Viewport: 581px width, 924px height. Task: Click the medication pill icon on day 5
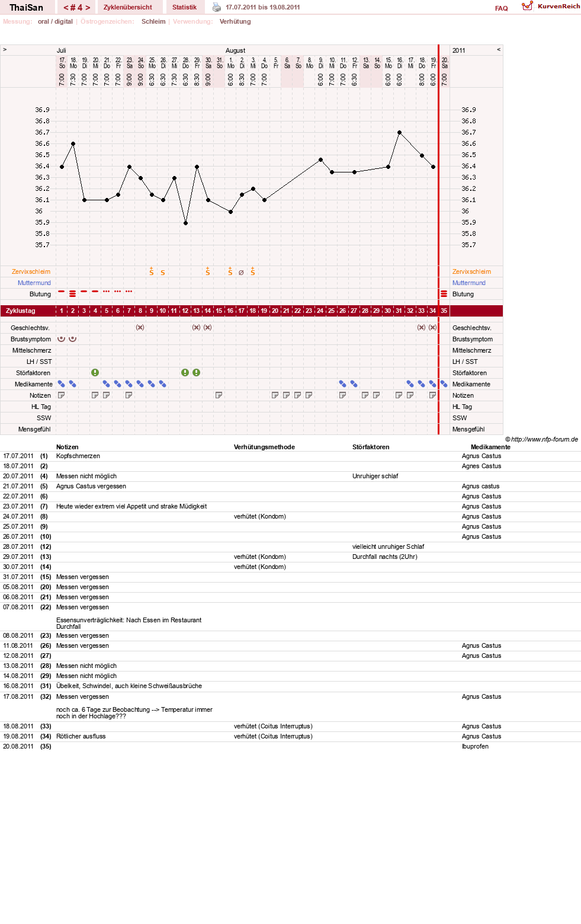(107, 384)
